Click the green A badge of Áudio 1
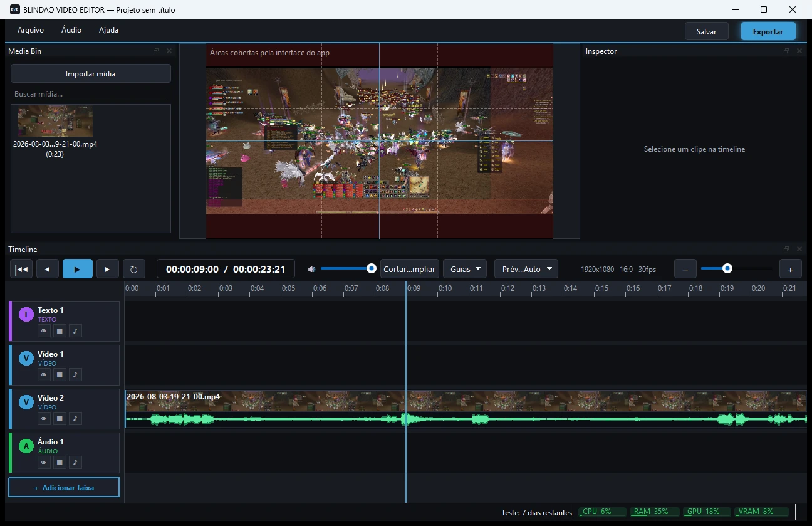The image size is (812, 526). (x=26, y=446)
